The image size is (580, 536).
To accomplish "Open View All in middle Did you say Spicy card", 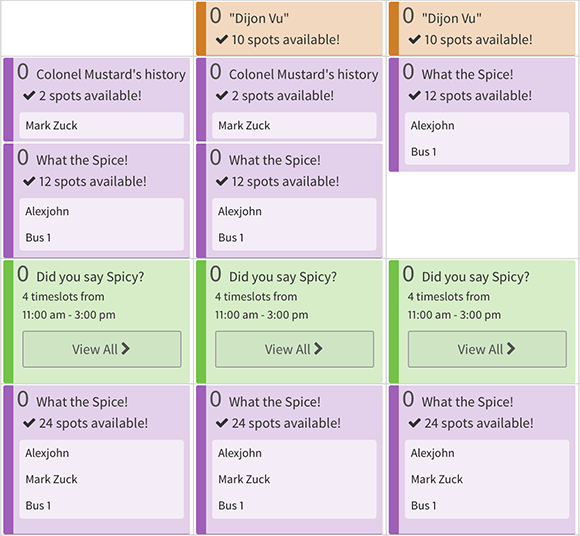I will (x=294, y=349).
